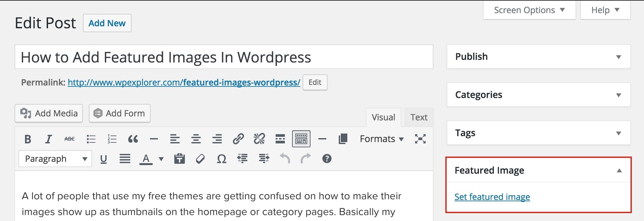Image resolution: width=644 pixels, height=221 pixels.
Task: Click the Add Form button
Action: [120, 113]
